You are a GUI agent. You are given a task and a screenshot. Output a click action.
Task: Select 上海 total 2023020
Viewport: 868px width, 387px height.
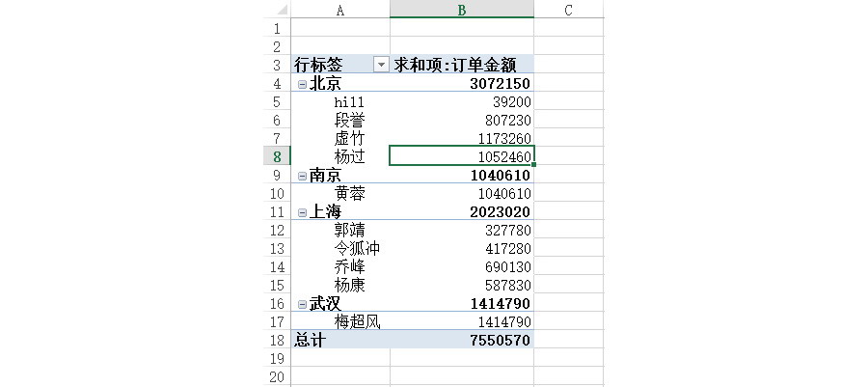pyautogui.click(x=462, y=212)
